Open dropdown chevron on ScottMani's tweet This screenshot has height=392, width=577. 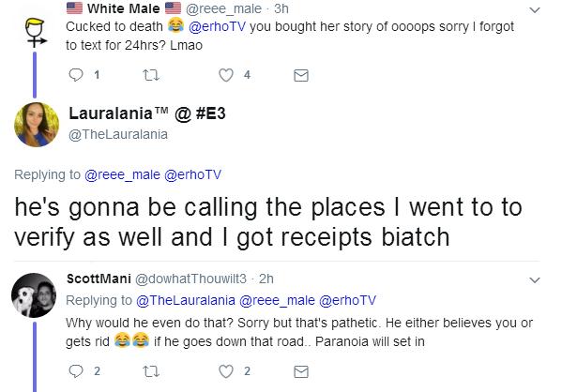[536, 279]
